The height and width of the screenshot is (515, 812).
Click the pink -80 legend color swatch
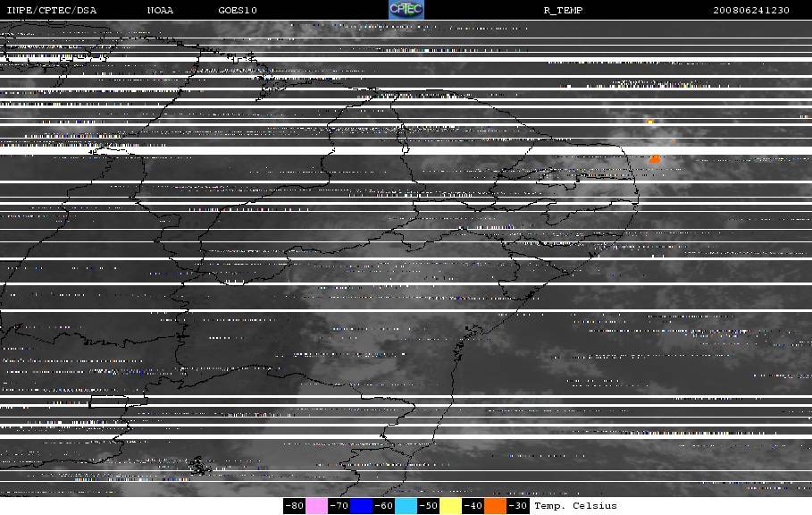316,506
